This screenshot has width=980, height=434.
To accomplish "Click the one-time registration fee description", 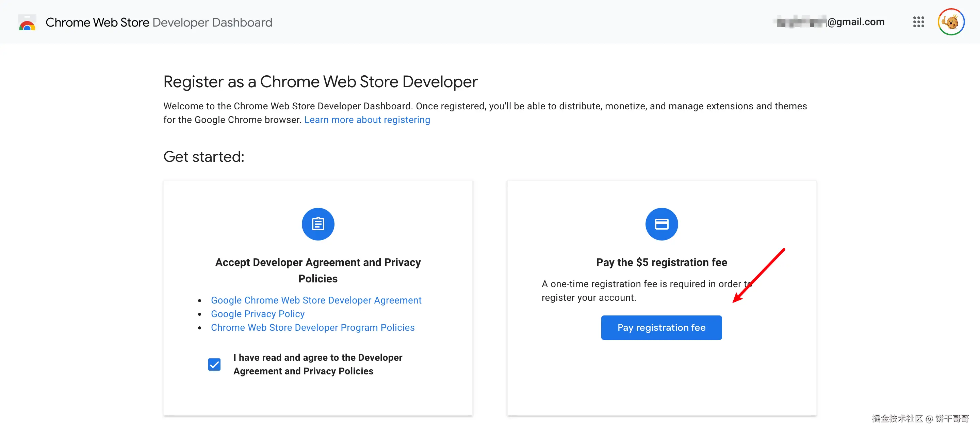I will [643, 291].
